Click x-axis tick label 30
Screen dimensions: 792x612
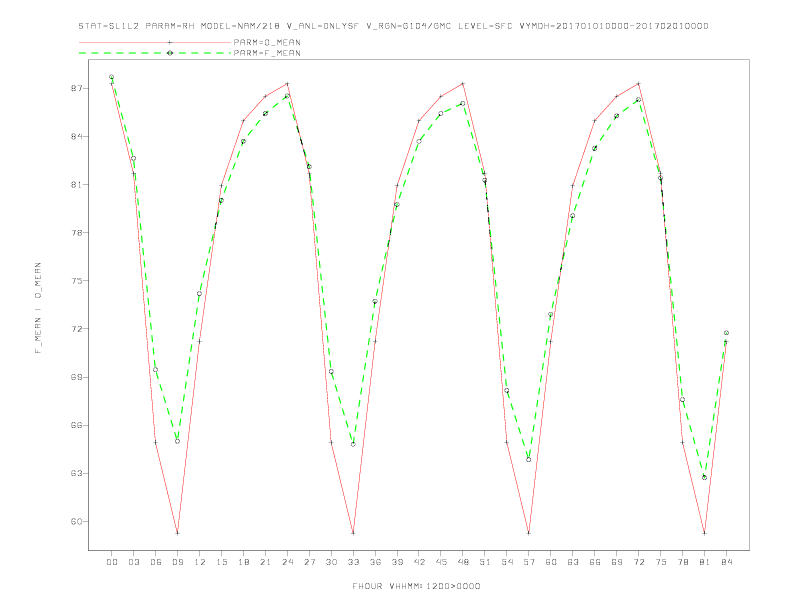tap(331, 562)
